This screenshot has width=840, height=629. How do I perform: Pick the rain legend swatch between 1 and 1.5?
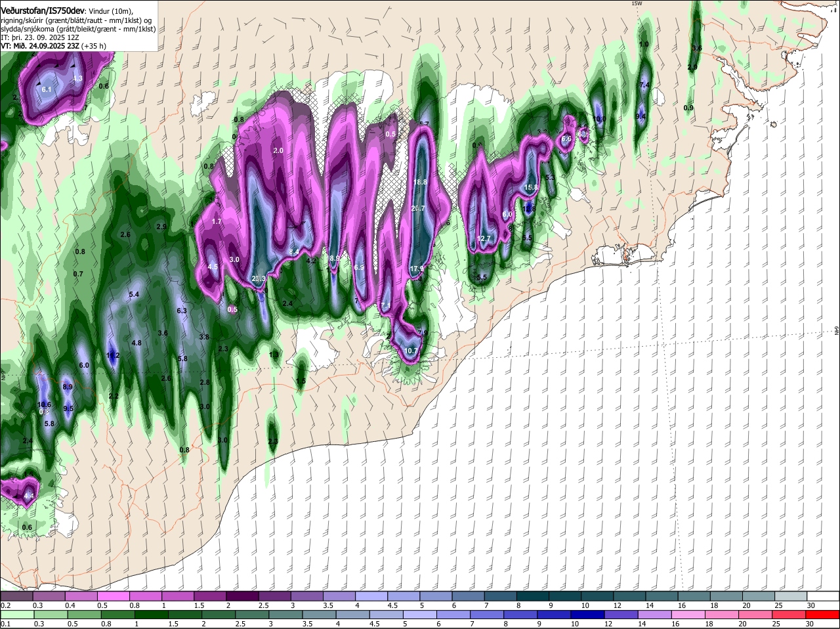pyautogui.click(x=150, y=615)
